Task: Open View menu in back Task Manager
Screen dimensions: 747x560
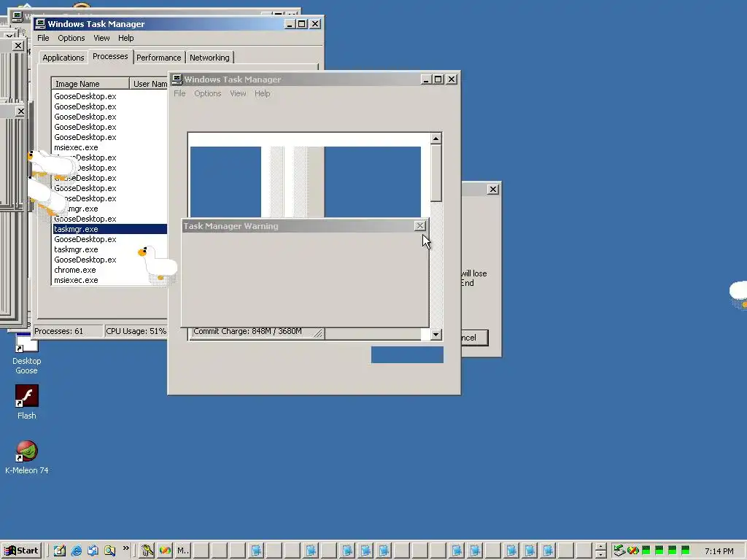Action: [x=101, y=38]
